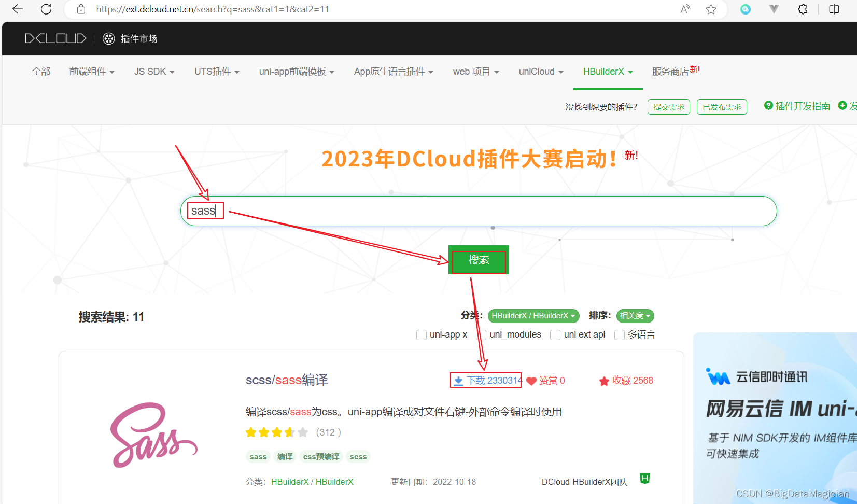Click the scss tag

tap(358, 457)
